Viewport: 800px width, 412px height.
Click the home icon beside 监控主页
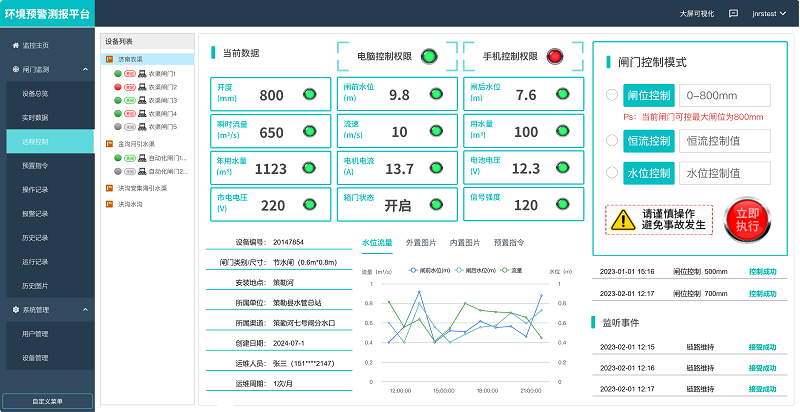[14, 46]
